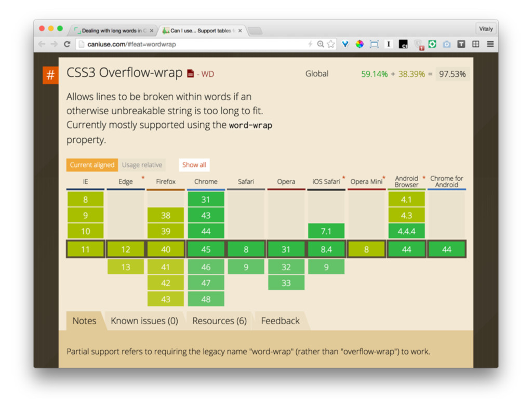Click the WD spec status link

[208, 74]
